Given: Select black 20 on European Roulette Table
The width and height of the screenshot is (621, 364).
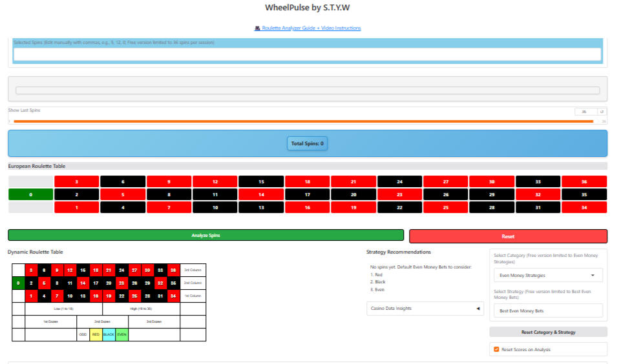Looking at the screenshot, I should pos(353,195).
